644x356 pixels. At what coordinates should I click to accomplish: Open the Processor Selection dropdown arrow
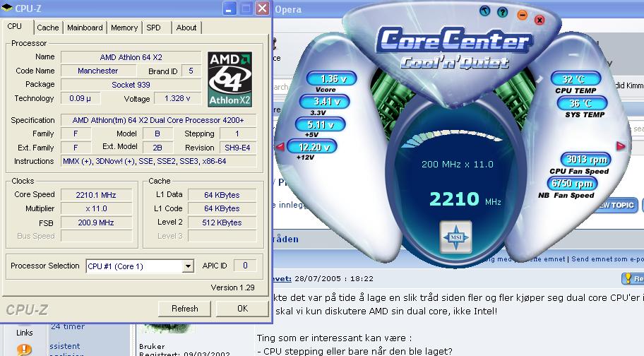[x=188, y=266]
